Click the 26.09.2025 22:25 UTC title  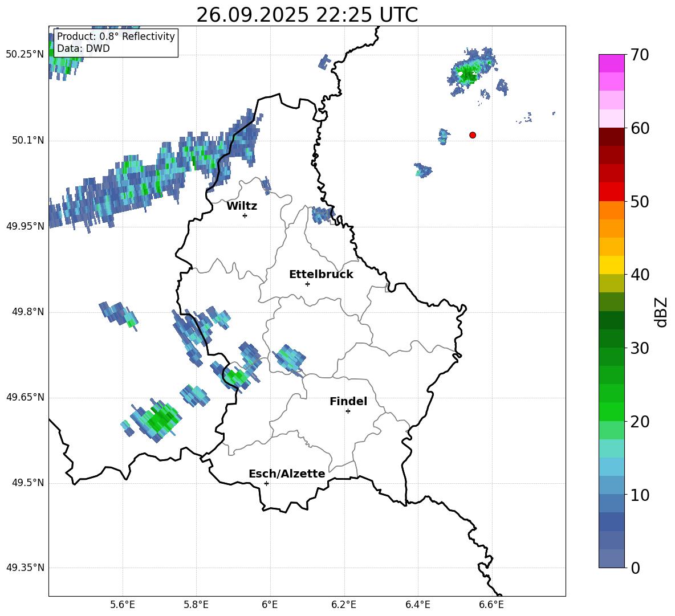coord(307,15)
